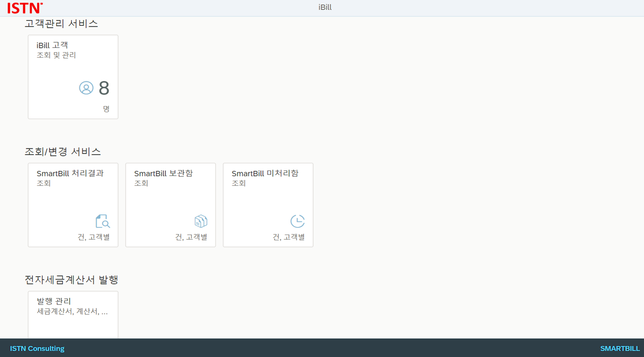This screenshot has width=644, height=357.
Task: Click the clock icon on 미처리함 tile
Action: click(x=298, y=221)
